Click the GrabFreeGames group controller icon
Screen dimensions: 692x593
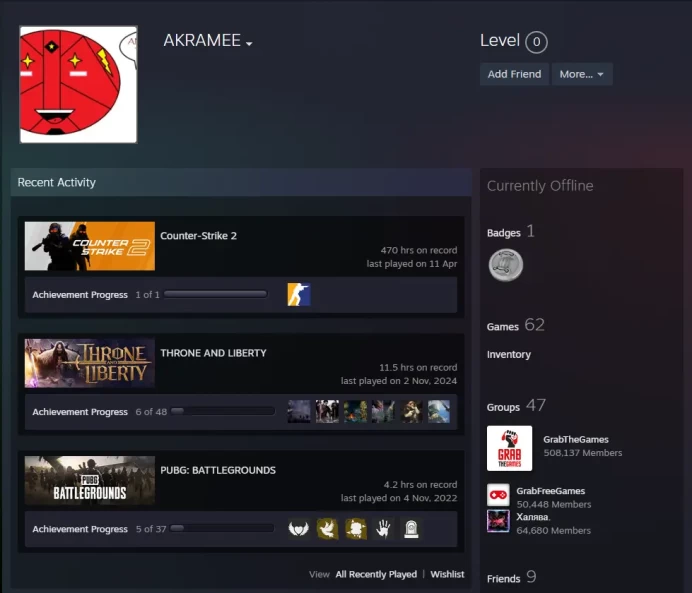[x=498, y=495]
